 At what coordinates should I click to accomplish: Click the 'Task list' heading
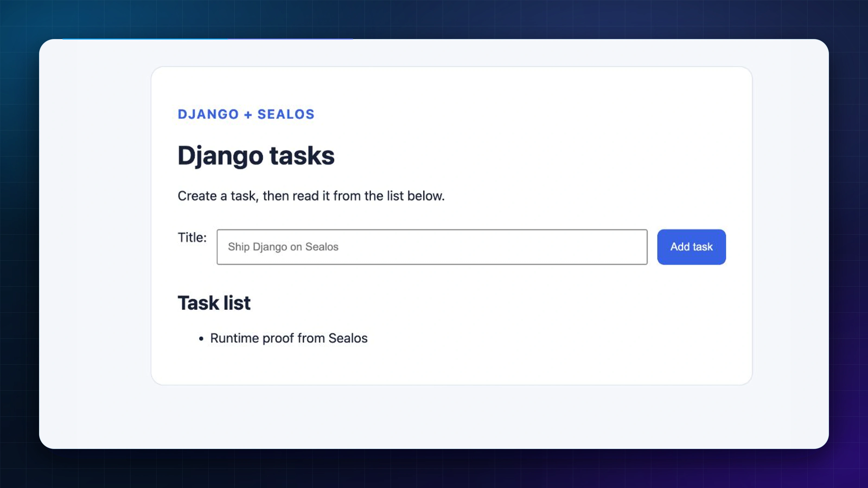coord(214,303)
